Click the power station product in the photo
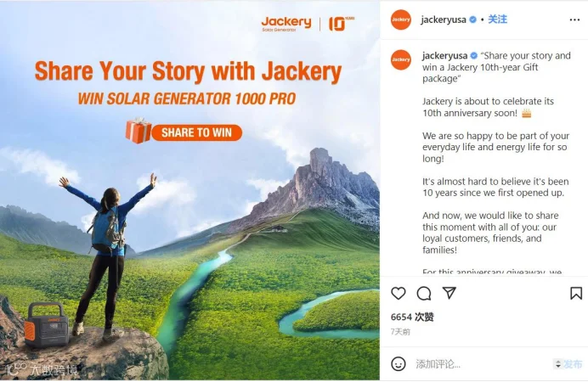Screen dimensions: 588x382 coord(47,324)
